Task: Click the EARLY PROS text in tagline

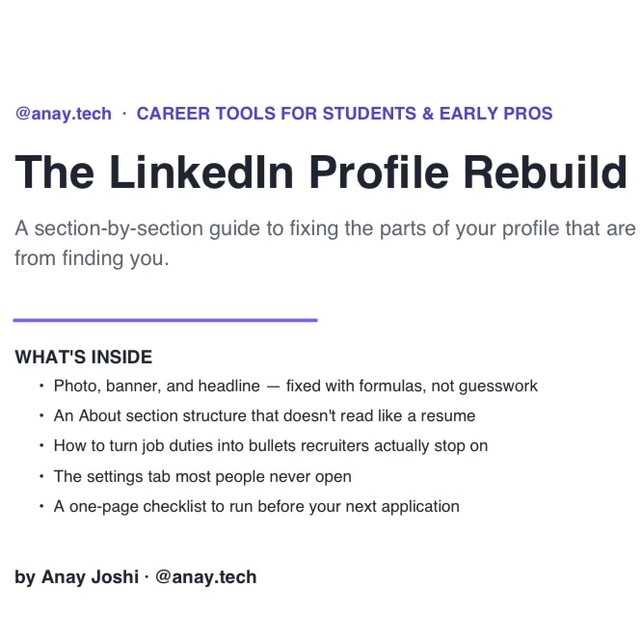Action: (496, 113)
